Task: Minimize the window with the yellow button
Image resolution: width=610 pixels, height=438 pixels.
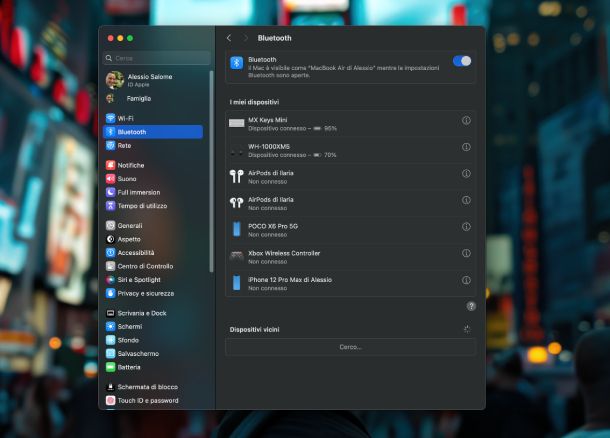Action: (120, 38)
